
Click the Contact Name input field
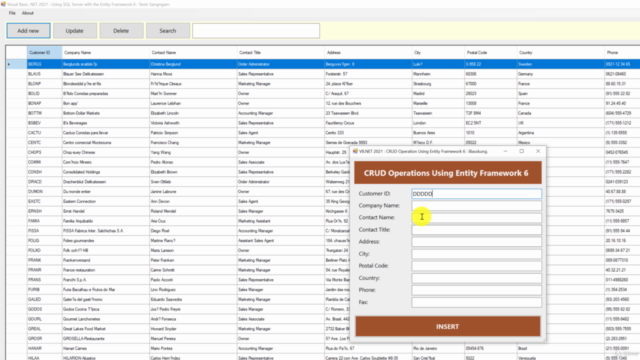[476, 218]
